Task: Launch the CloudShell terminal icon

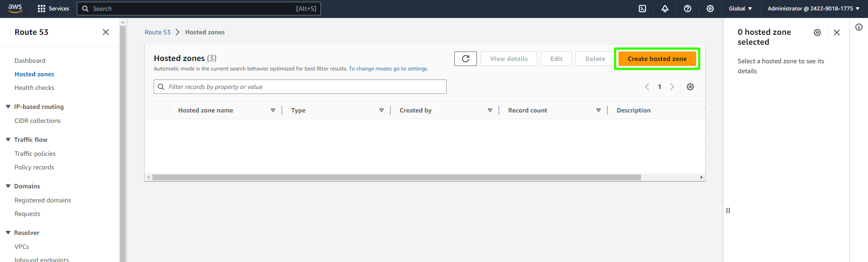Action: 642,9
